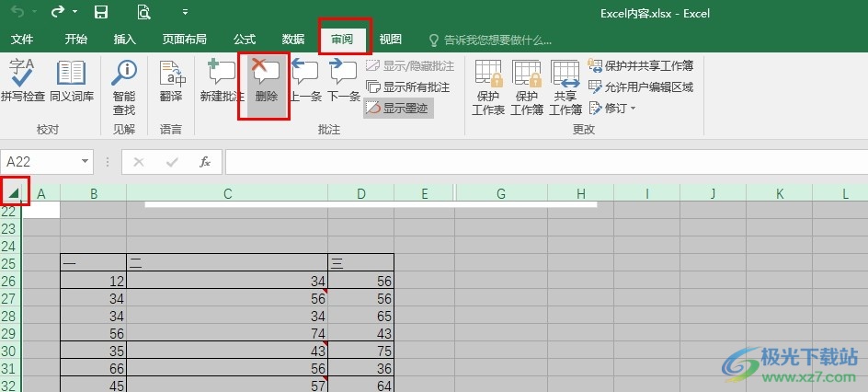Viewport: 868px width, 392px height.
Task: Jump to next comment (下一条)
Action: [x=344, y=80]
